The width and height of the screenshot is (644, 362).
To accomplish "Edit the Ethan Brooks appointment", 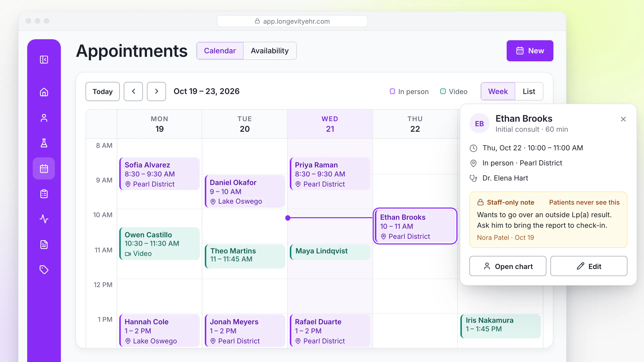I will tap(589, 266).
